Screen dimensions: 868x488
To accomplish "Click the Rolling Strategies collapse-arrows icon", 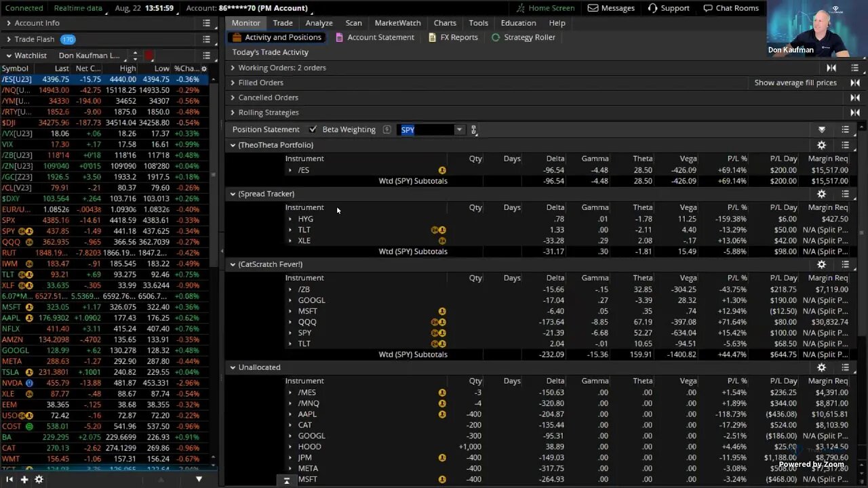I will tap(854, 113).
